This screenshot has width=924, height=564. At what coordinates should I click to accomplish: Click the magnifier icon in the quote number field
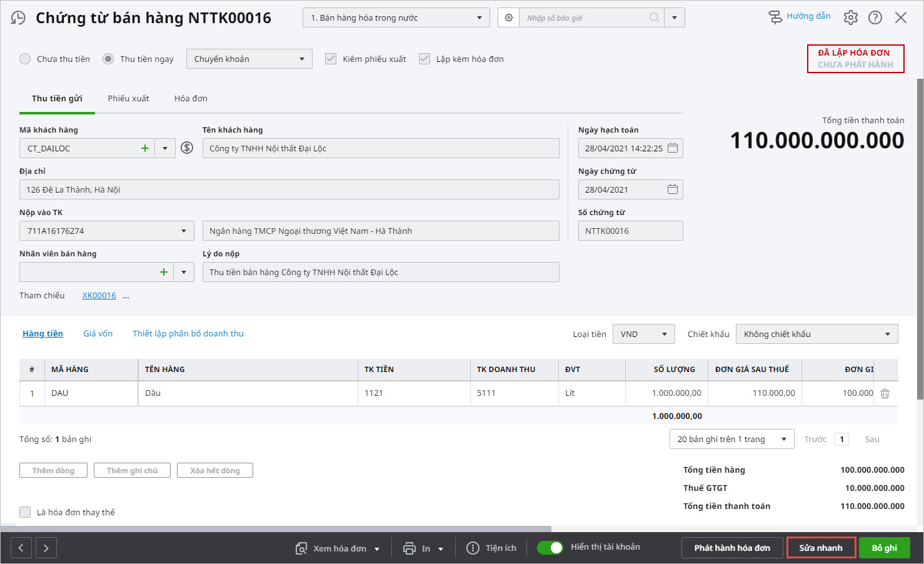tap(654, 18)
